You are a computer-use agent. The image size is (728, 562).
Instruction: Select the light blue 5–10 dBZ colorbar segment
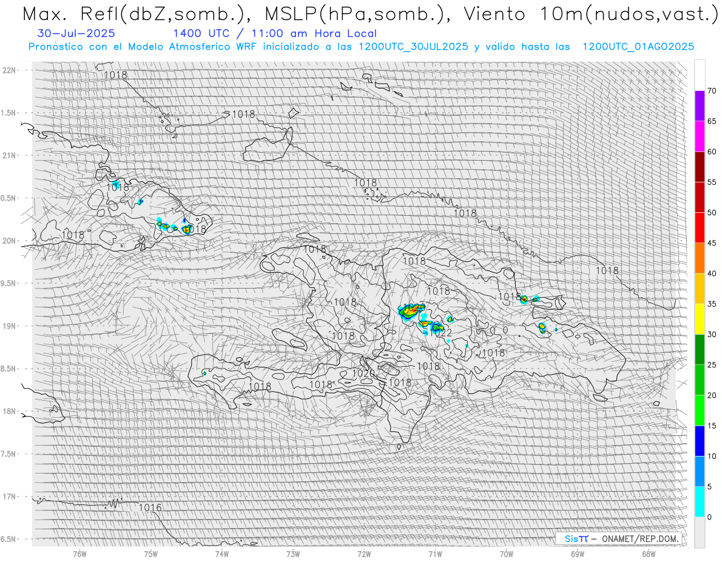699,471
